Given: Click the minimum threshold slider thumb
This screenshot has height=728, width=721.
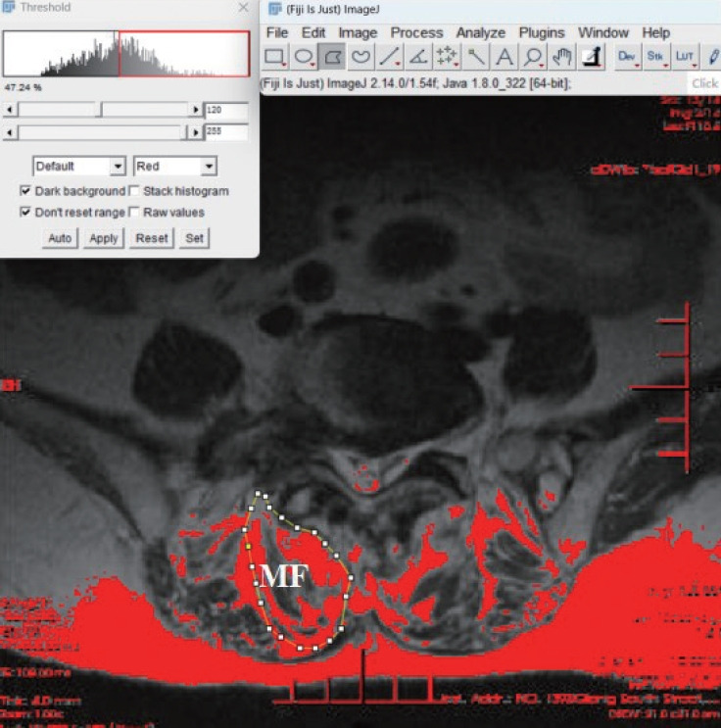Looking at the screenshot, I should click(x=99, y=110).
